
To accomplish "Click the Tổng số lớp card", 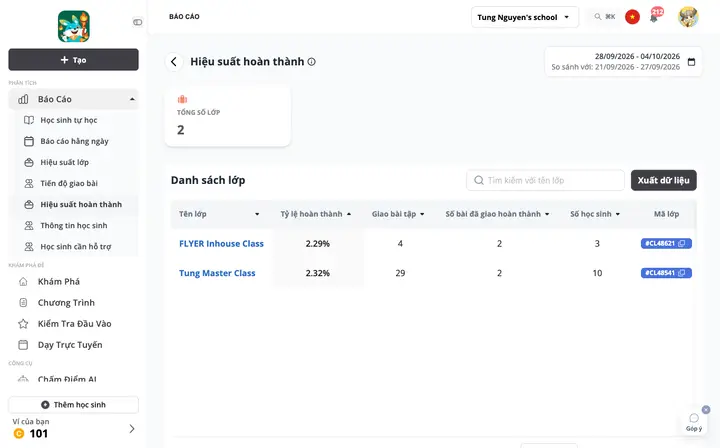I will tap(228, 116).
